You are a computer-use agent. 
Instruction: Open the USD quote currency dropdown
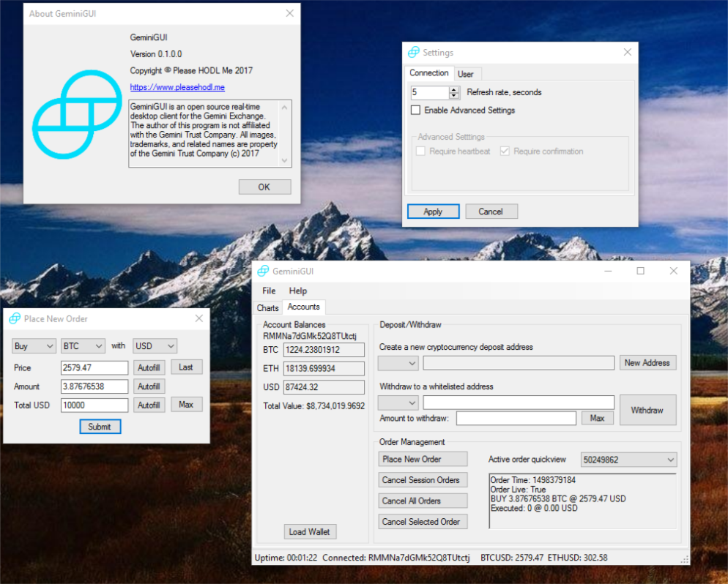click(155, 346)
